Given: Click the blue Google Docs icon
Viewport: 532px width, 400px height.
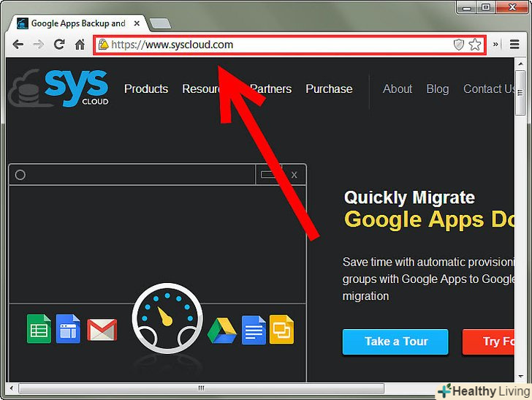Looking at the screenshot, I should [254, 330].
